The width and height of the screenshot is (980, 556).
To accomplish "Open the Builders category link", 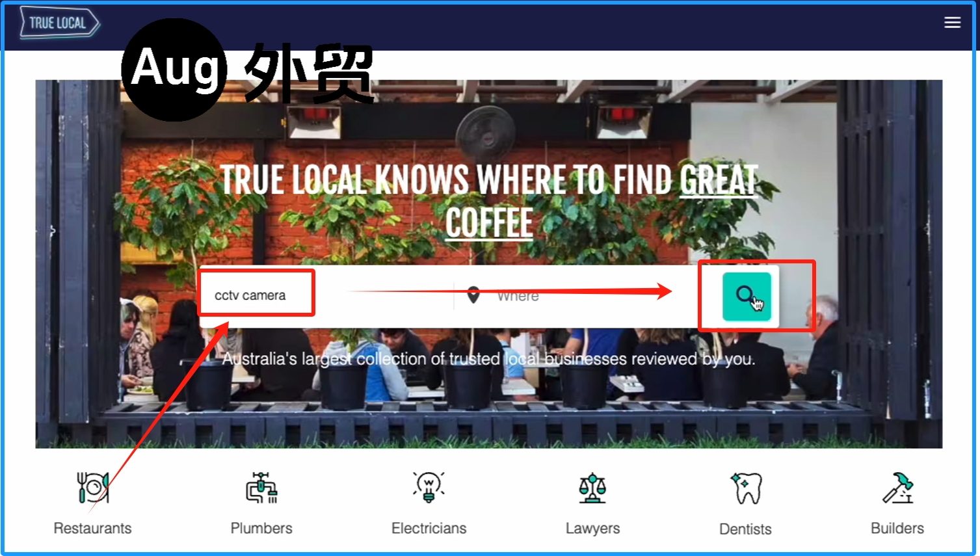I will pyautogui.click(x=897, y=528).
